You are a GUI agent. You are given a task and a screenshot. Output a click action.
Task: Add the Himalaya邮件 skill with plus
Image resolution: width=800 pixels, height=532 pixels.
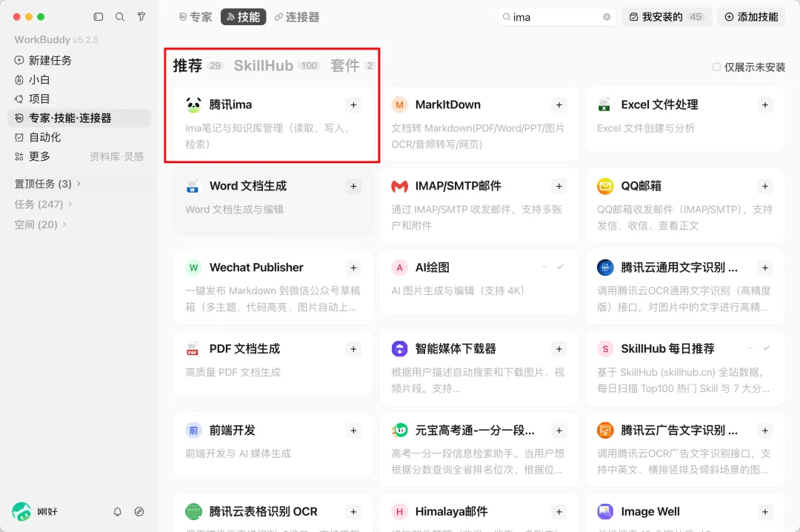click(559, 511)
